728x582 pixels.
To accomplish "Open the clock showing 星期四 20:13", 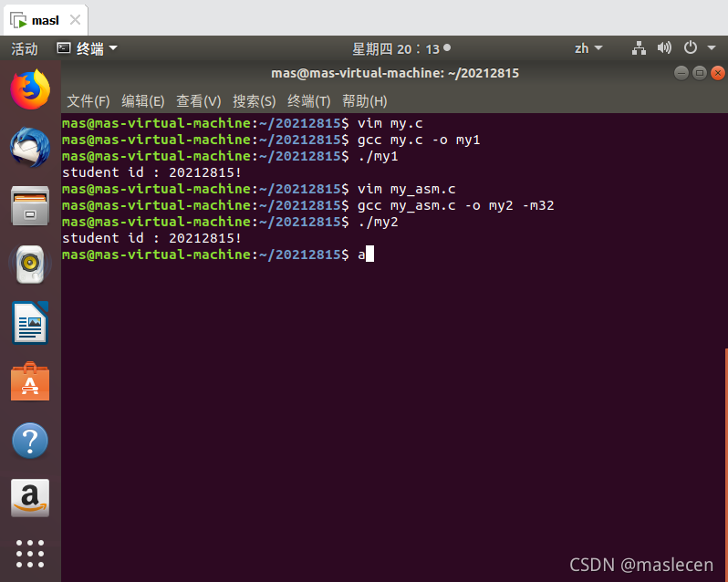I will [x=401, y=48].
